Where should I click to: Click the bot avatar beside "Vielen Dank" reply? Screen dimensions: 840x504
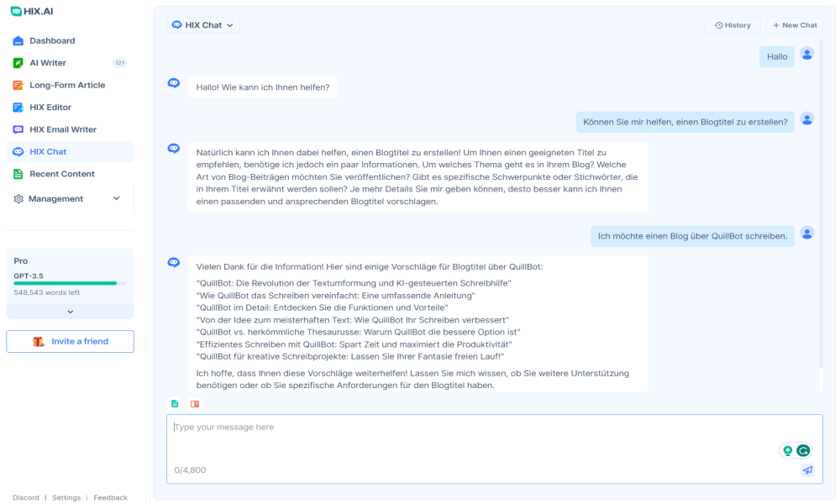(x=174, y=262)
